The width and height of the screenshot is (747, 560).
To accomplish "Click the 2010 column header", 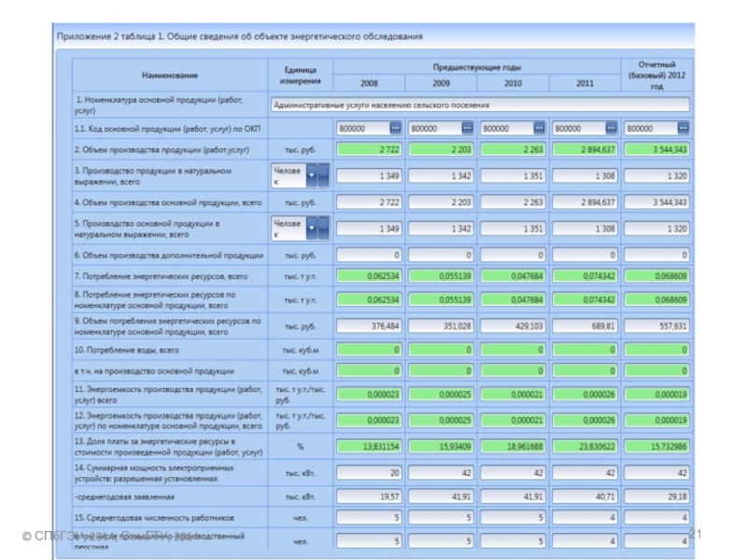I will [x=514, y=83].
